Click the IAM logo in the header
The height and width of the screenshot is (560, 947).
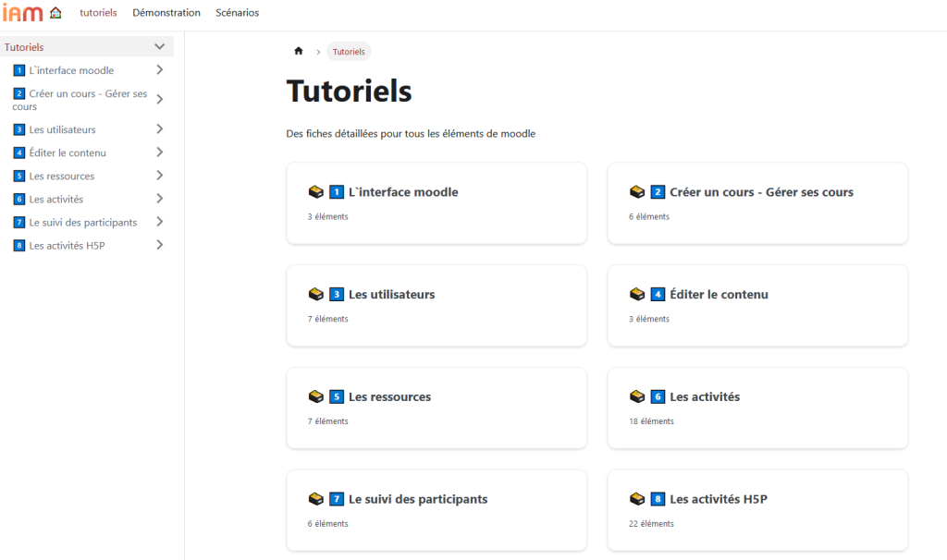tap(23, 13)
